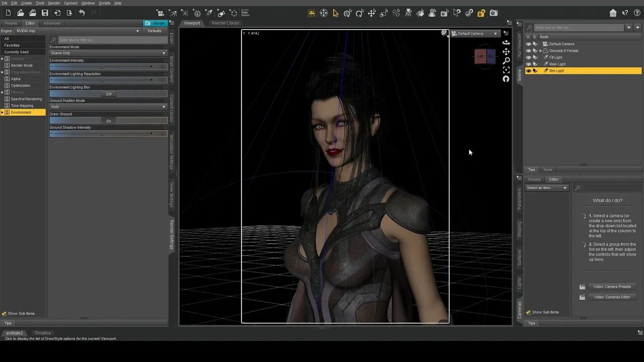The width and height of the screenshot is (644, 362).
Task: Undo last action with Undo arrow
Action: click(82, 13)
